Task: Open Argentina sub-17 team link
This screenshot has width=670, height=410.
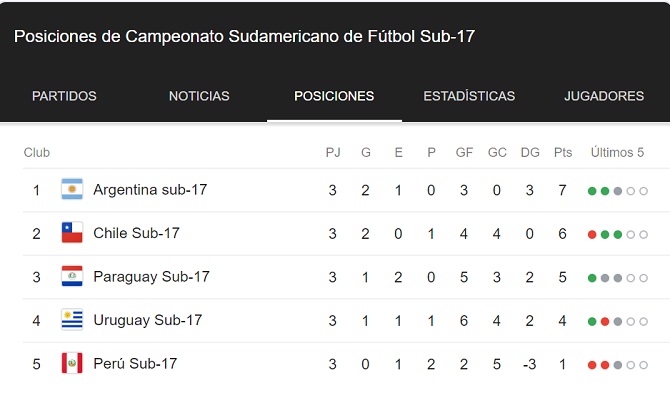Action: tap(150, 189)
